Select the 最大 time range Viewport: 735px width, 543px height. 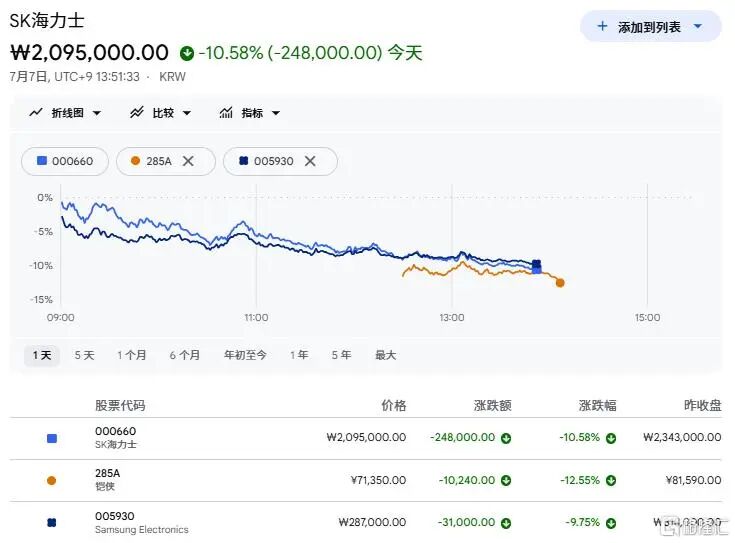pyautogui.click(x=385, y=355)
